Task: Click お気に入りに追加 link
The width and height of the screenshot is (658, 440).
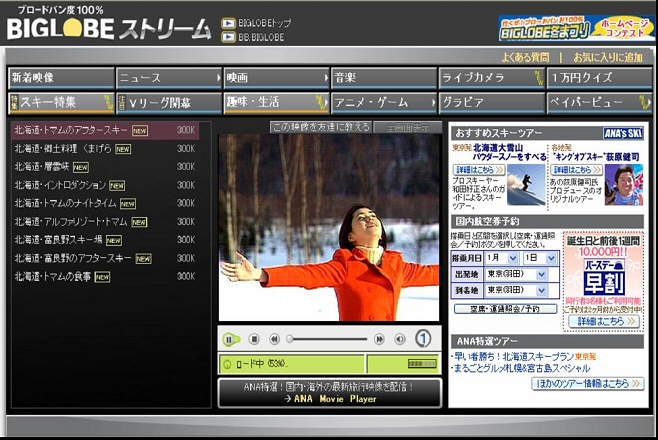Action: point(608,57)
